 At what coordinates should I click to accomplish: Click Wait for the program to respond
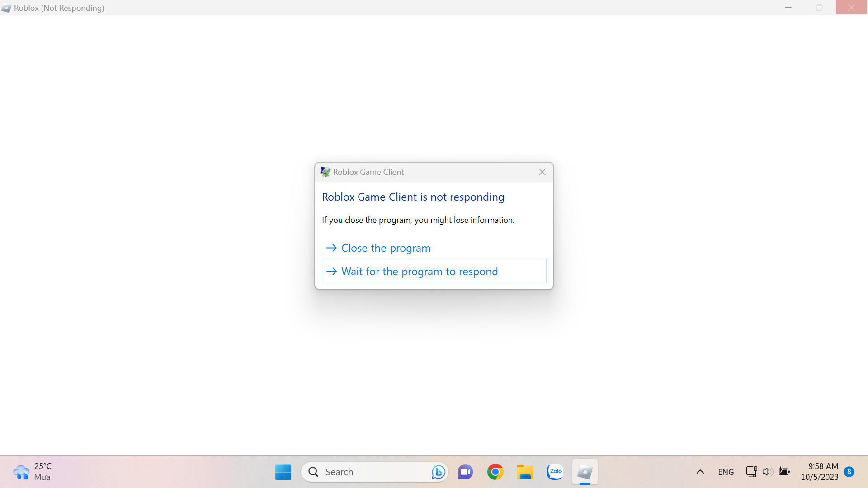click(434, 271)
